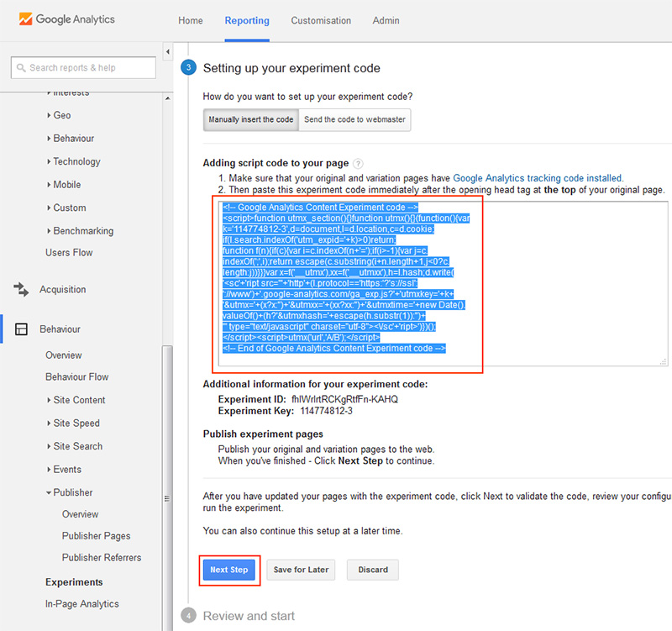Open Users Flow report

coord(69,253)
